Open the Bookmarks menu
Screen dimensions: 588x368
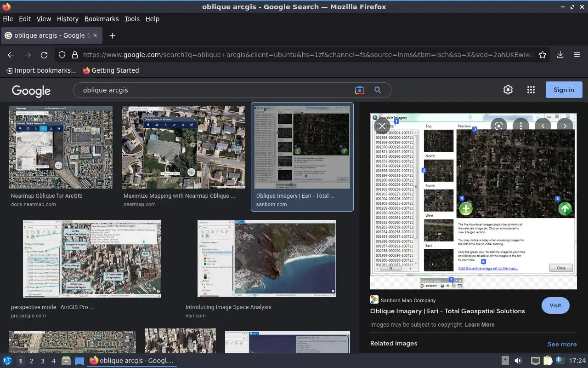[x=102, y=19]
